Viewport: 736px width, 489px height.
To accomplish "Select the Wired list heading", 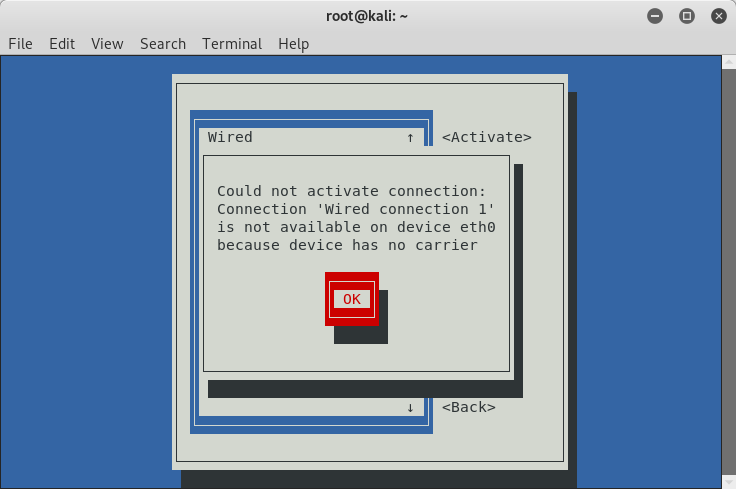I will pyautogui.click(x=230, y=137).
